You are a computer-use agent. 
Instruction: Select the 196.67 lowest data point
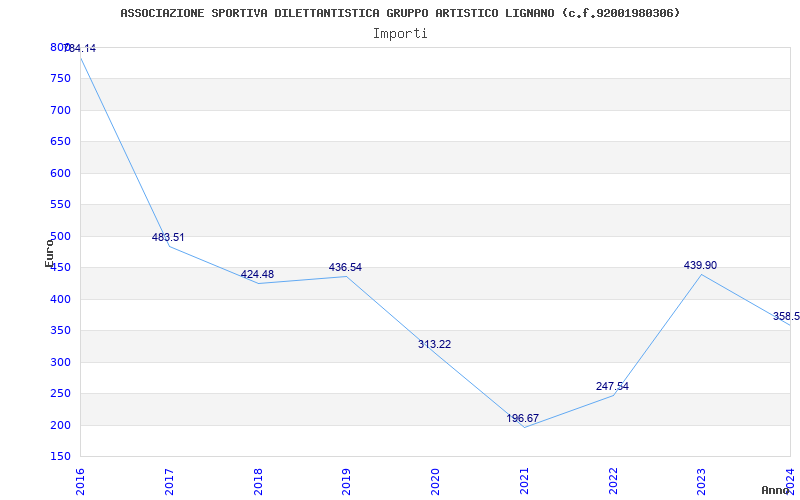point(522,418)
